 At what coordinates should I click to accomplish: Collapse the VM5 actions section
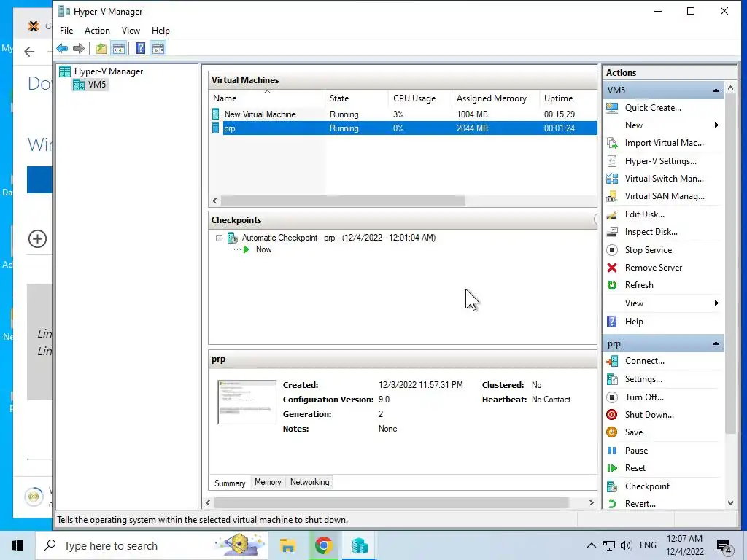pos(716,90)
